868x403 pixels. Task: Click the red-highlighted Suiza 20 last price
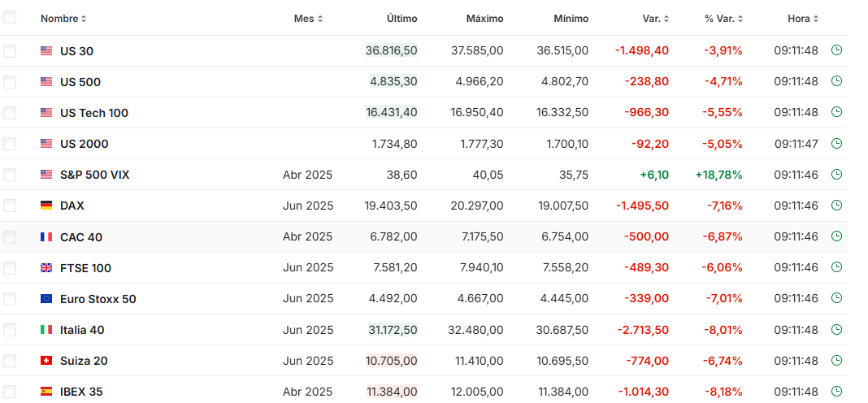[392, 361]
